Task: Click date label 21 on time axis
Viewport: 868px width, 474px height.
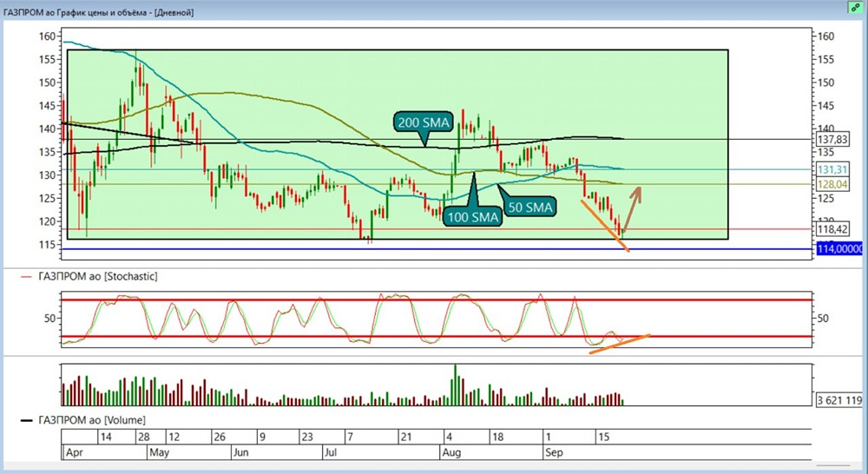Action: 406,437
